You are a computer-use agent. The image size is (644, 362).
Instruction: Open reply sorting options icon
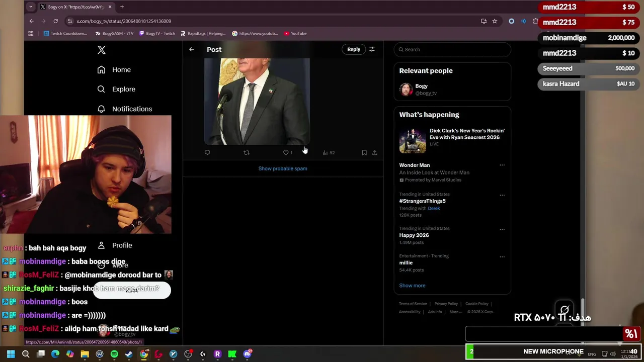tap(372, 49)
